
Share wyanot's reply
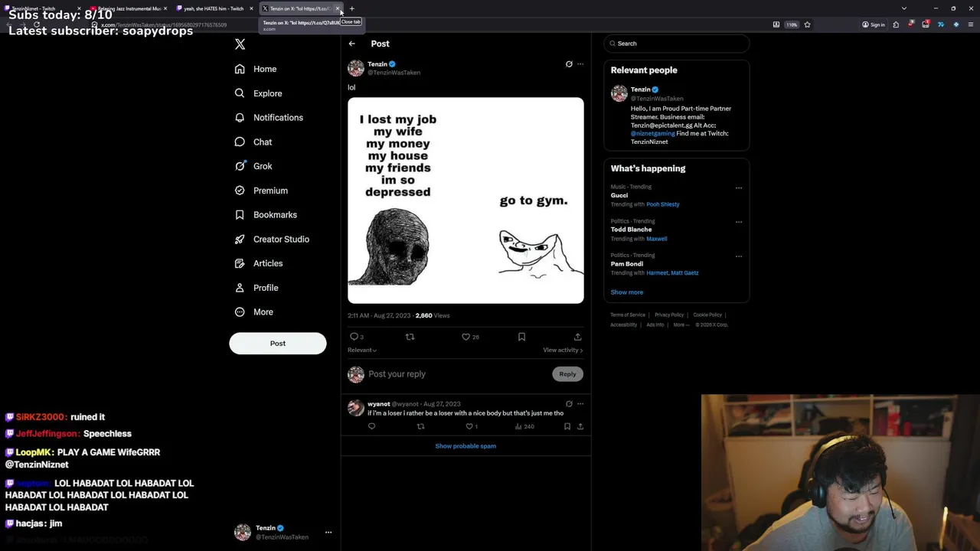tap(580, 426)
